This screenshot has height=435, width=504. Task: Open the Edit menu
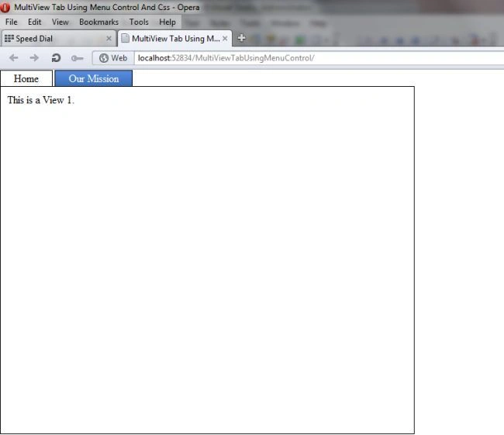(x=34, y=22)
